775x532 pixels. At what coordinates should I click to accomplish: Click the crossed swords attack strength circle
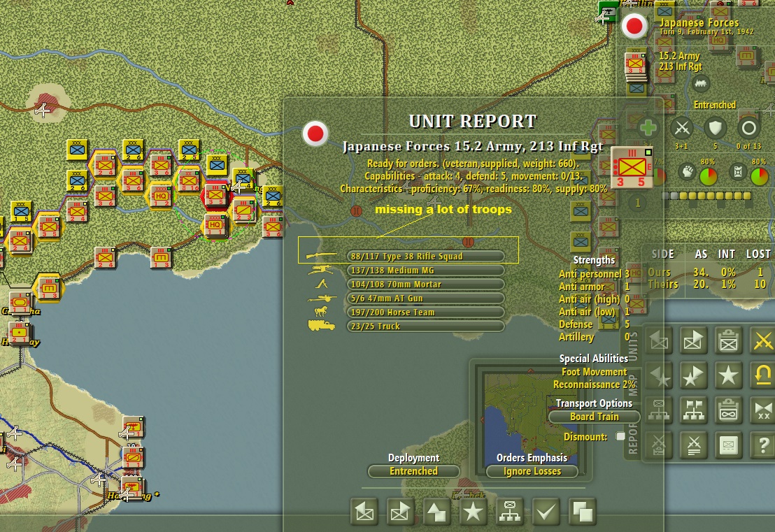[682, 128]
